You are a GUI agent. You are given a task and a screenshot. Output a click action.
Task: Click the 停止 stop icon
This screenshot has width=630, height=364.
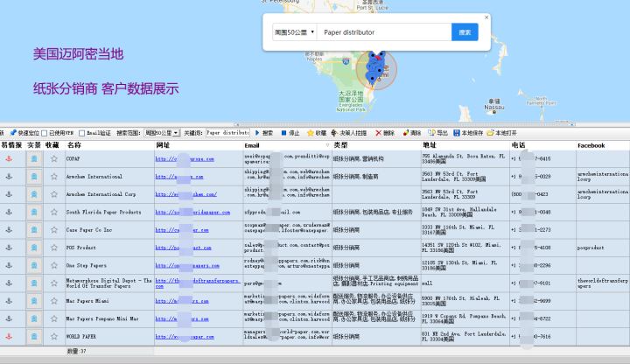[x=283, y=133]
